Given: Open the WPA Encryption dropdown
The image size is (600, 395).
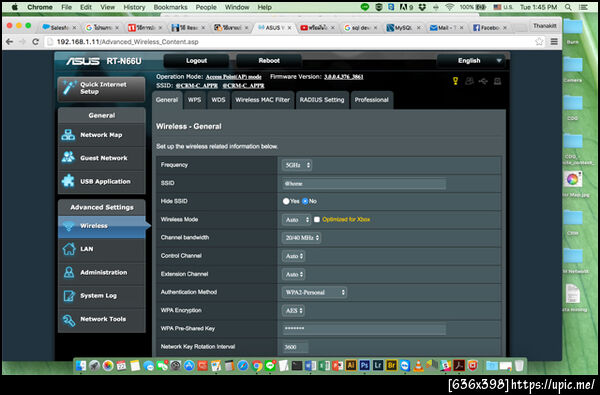Looking at the screenshot, I should pos(293,311).
